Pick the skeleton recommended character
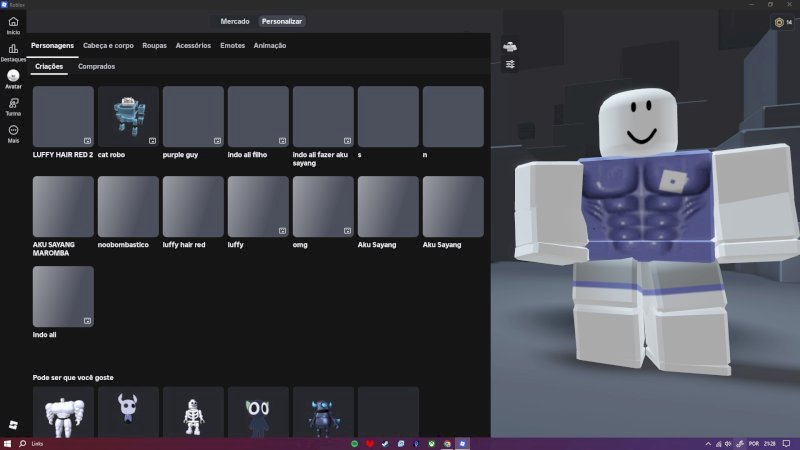Image resolution: width=800 pixels, height=450 pixels. pos(193,412)
